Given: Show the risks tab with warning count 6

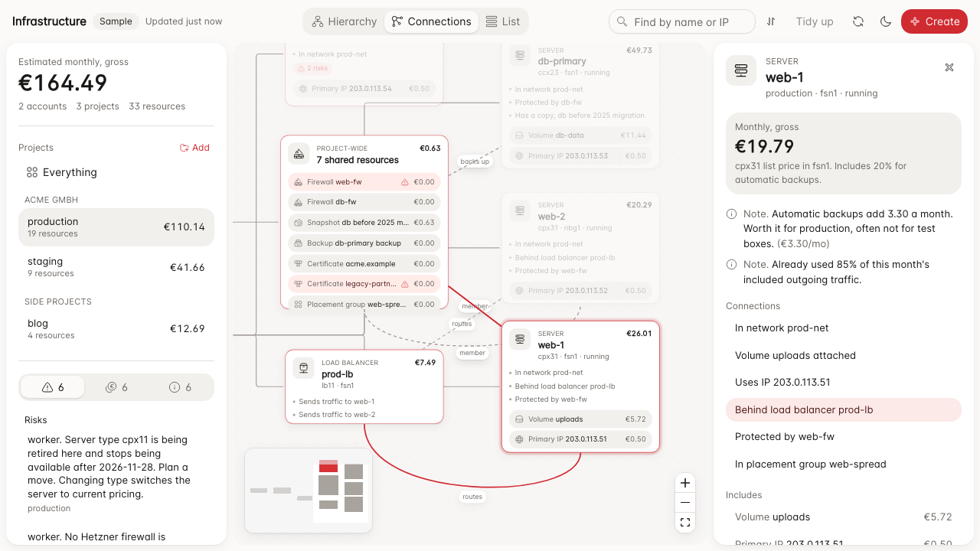Looking at the screenshot, I should 52,387.
